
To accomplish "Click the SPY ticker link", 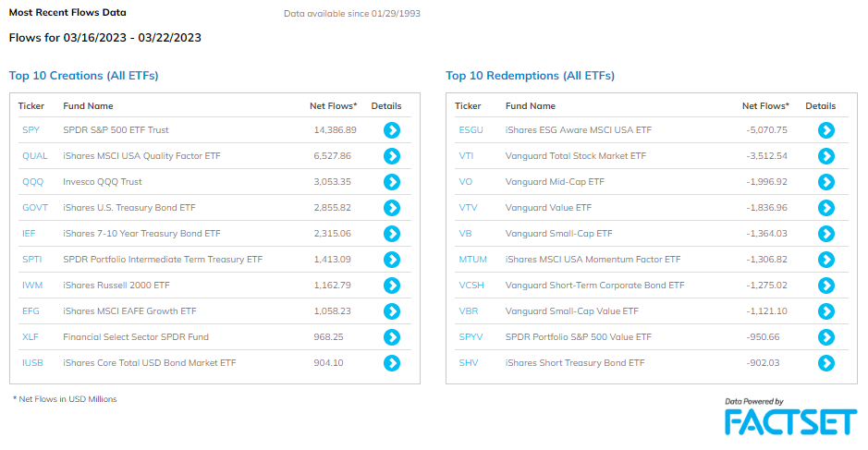I will 31,130.
